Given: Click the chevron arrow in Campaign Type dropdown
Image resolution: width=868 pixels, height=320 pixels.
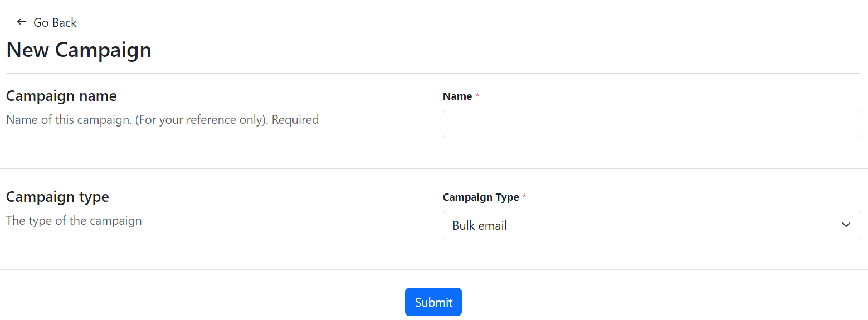Looking at the screenshot, I should [x=846, y=225].
